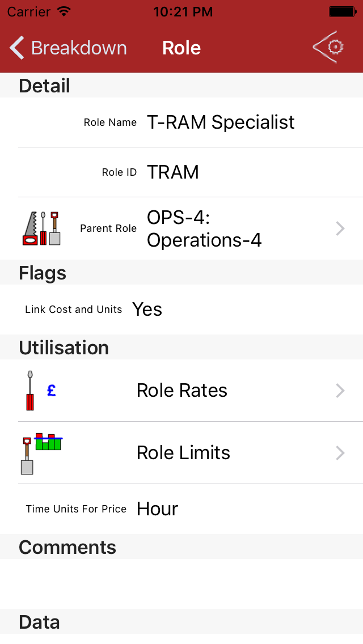
Task: Edit the Role ID field TRAM
Action: click(173, 172)
